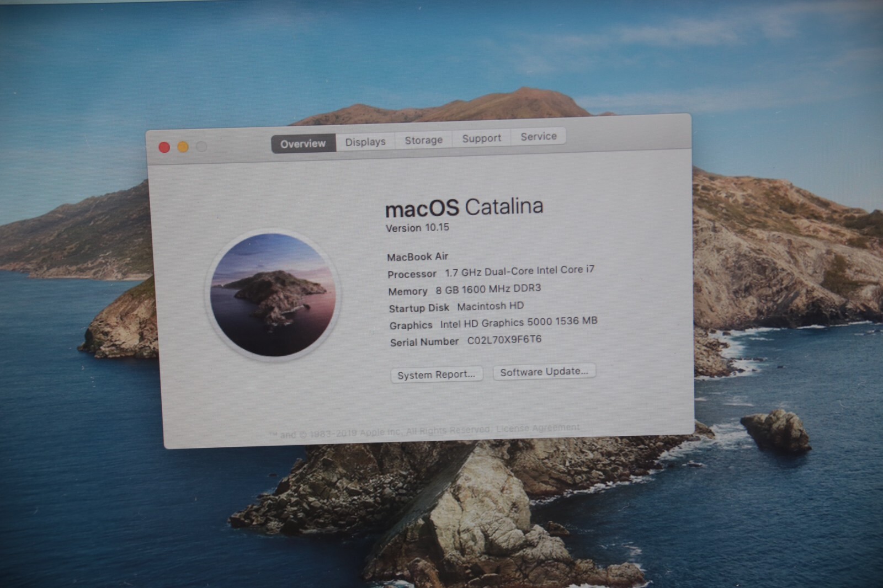This screenshot has width=883, height=588.
Task: Open the Storage tab
Action: (x=423, y=140)
